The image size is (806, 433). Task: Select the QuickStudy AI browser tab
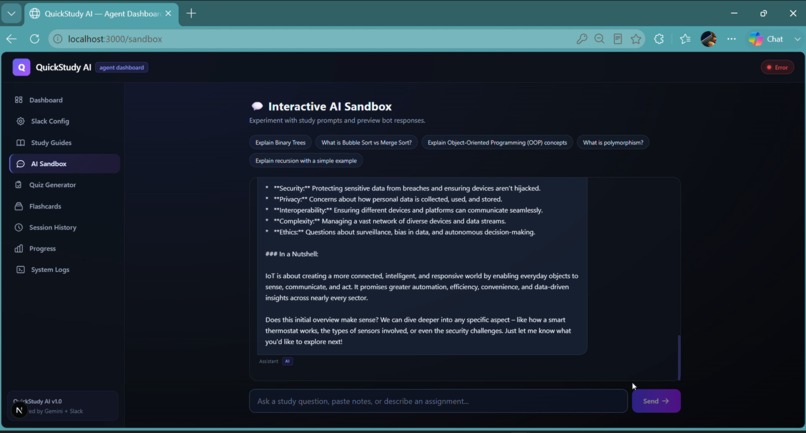[x=101, y=13]
